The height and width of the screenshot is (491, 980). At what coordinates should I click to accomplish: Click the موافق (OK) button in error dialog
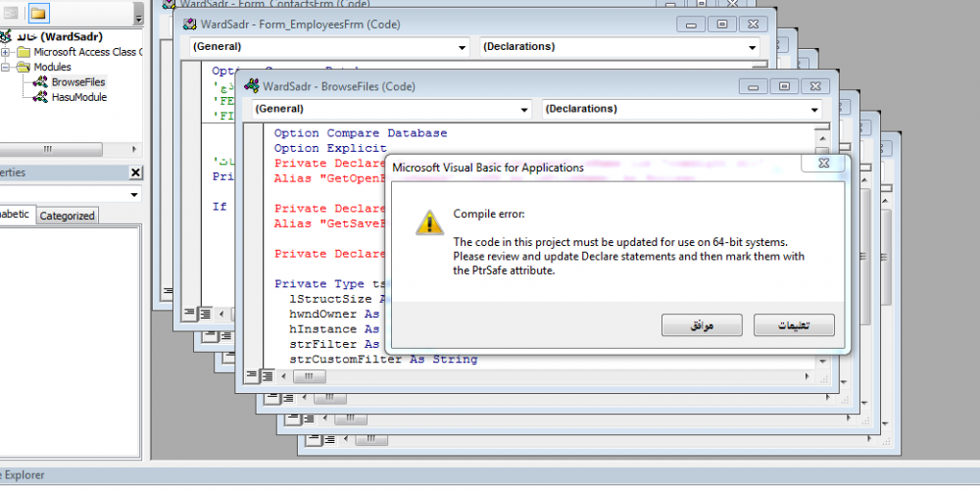click(x=702, y=324)
